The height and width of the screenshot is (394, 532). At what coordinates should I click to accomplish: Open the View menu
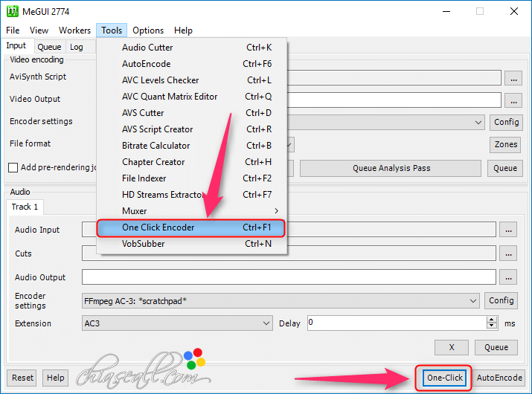(39, 30)
